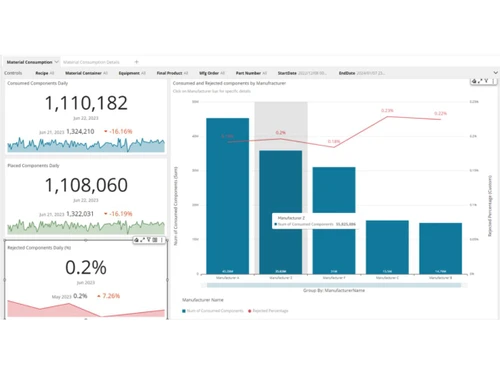Click the Consumed Components Daily title

pos(38,83)
